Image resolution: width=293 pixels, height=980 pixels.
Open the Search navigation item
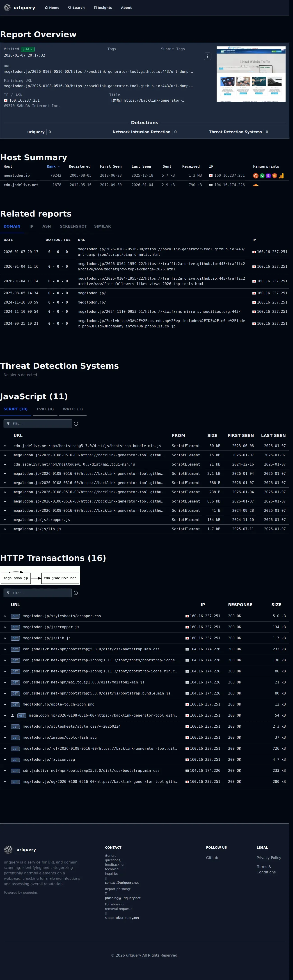(76, 8)
